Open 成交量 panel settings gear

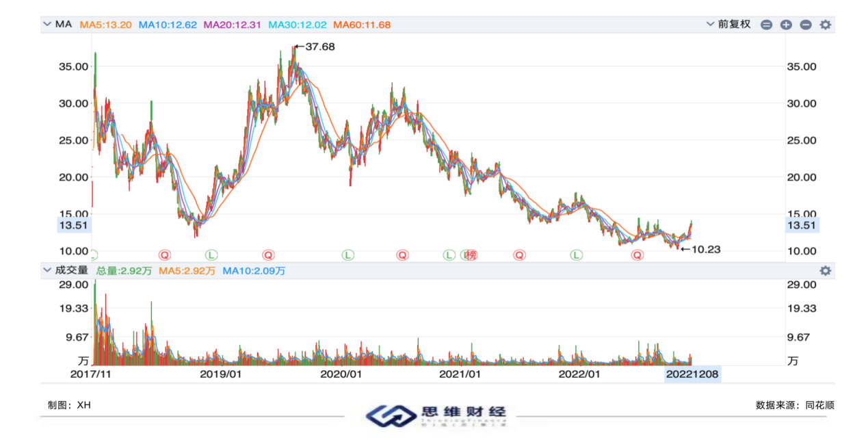tap(826, 271)
